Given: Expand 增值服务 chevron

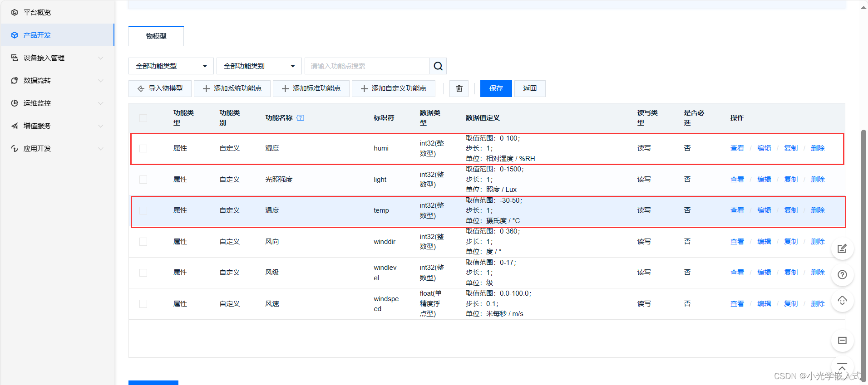Looking at the screenshot, I should click(x=101, y=126).
